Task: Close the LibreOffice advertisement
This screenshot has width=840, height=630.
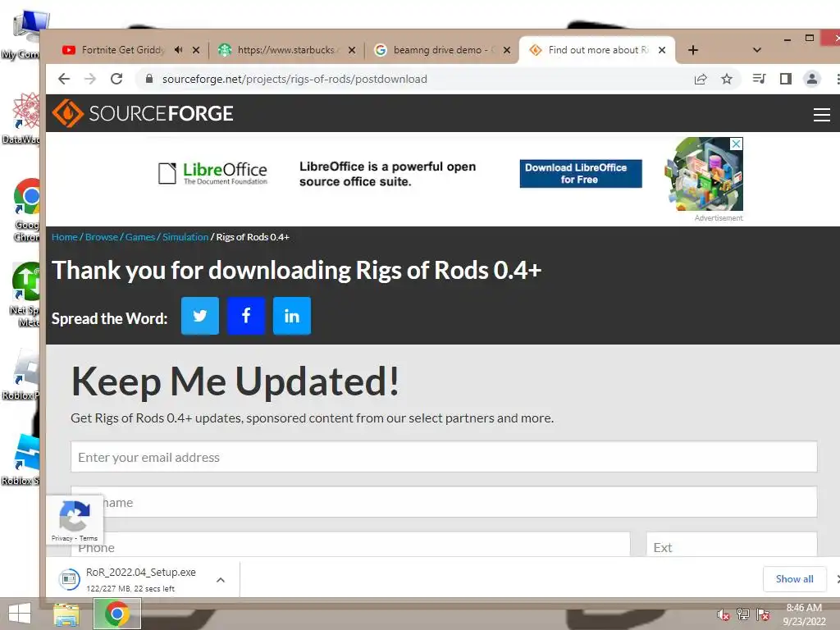Action: pyautogui.click(x=737, y=144)
